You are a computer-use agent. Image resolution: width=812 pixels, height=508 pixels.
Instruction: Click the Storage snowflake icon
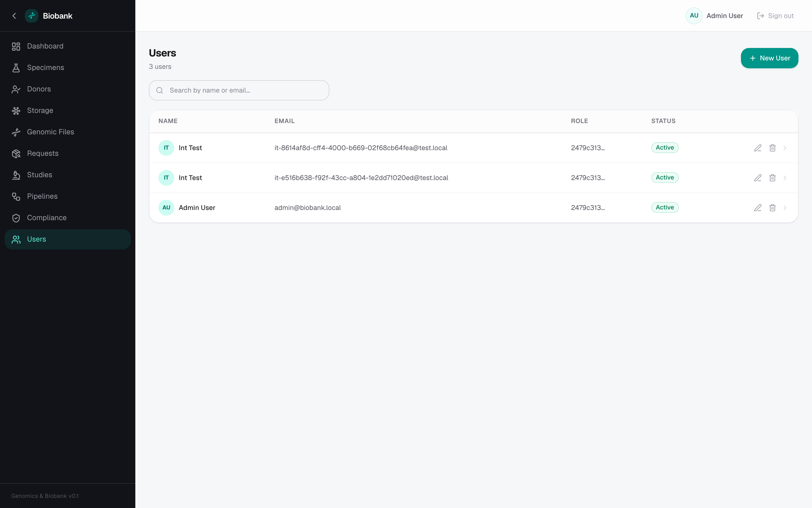16,111
